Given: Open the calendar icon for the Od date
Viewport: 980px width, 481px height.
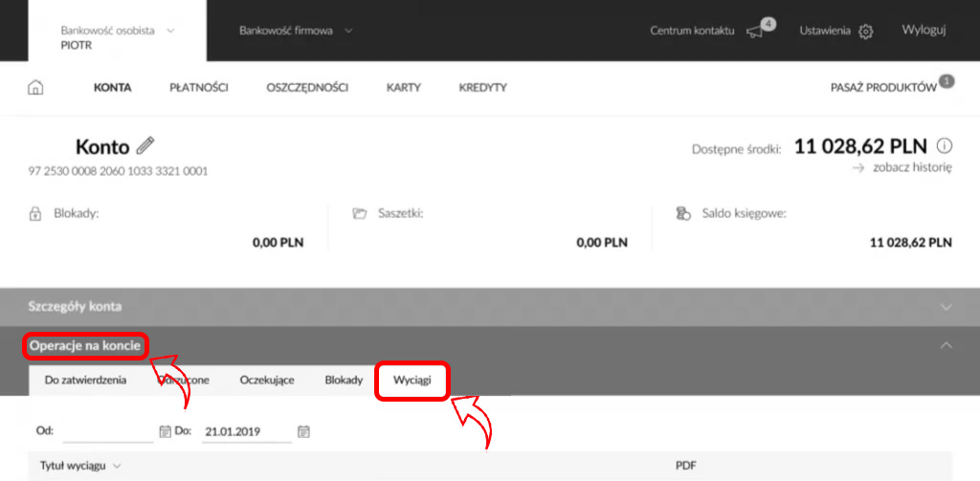Looking at the screenshot, I should point(164,431).
